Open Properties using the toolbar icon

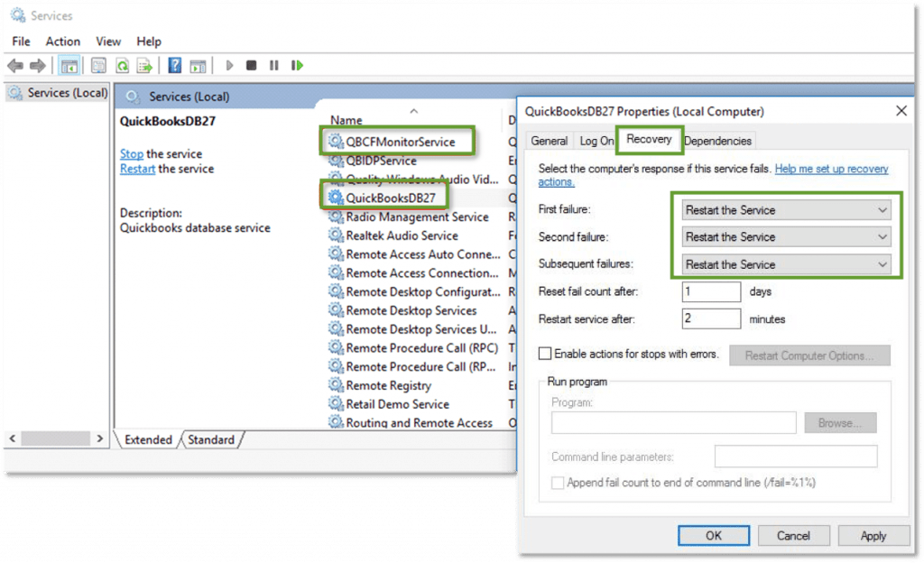click(98, 65)
